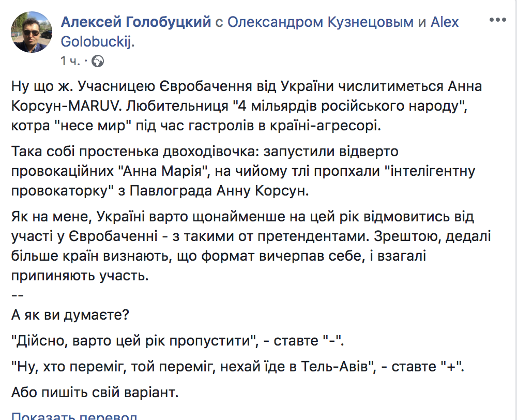Click the paragraph starting "Ну що ж"
This screenshot has height=420, width=517.
coord(248,104)
